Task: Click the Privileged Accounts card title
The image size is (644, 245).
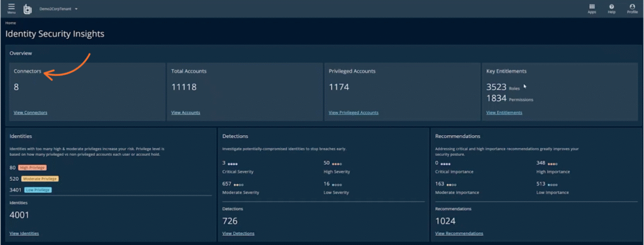Action: (352, 71)
